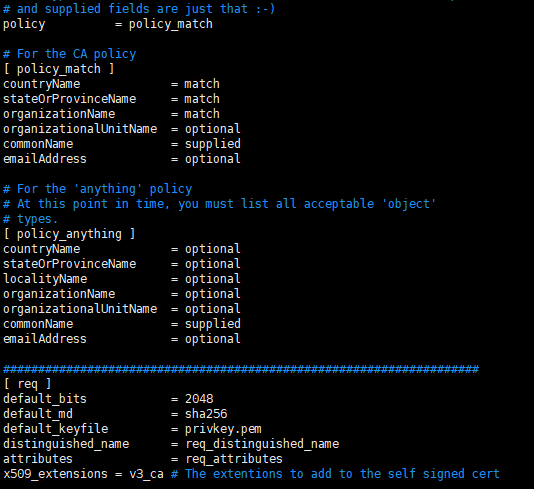534x489 pixels.
Task: Click the sha256 value of default_md
Action: 206,414
